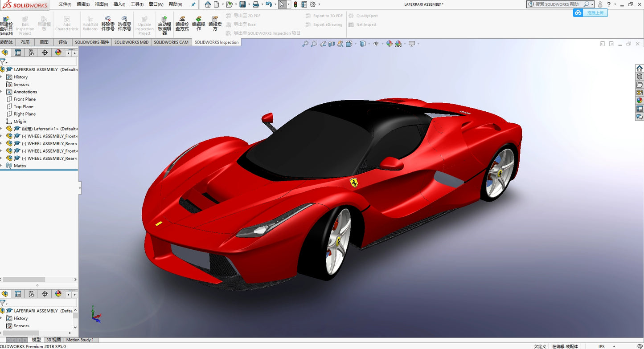
Task: Open the Options gear icon
Action: [x=312, y=4]
